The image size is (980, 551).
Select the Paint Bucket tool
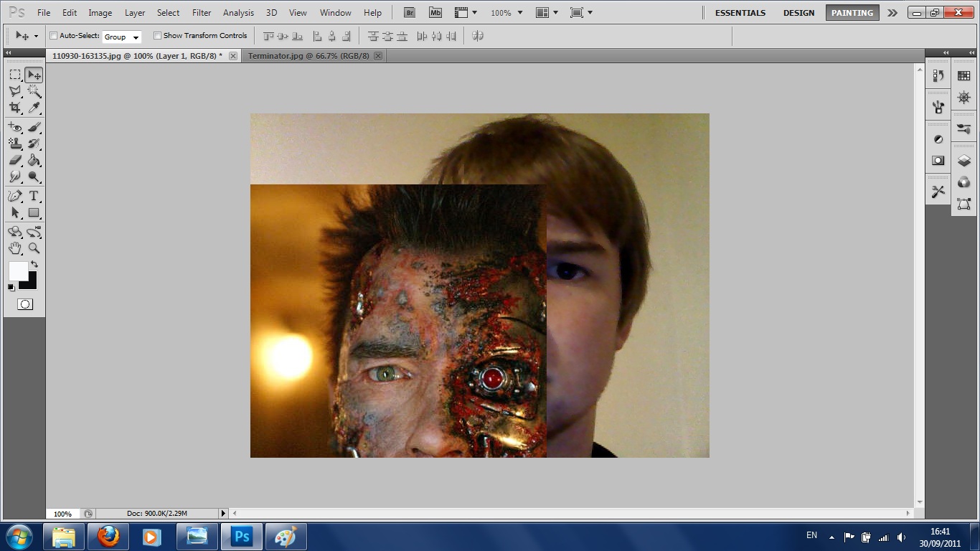click(x=34, y=160)
